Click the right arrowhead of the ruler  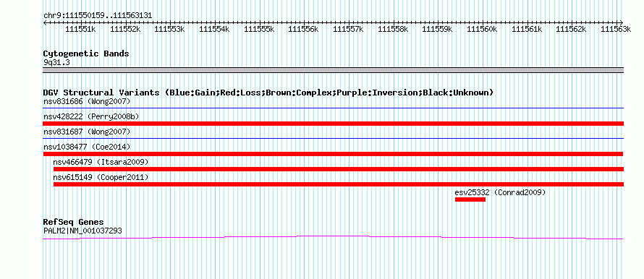[x=622, y=22]
